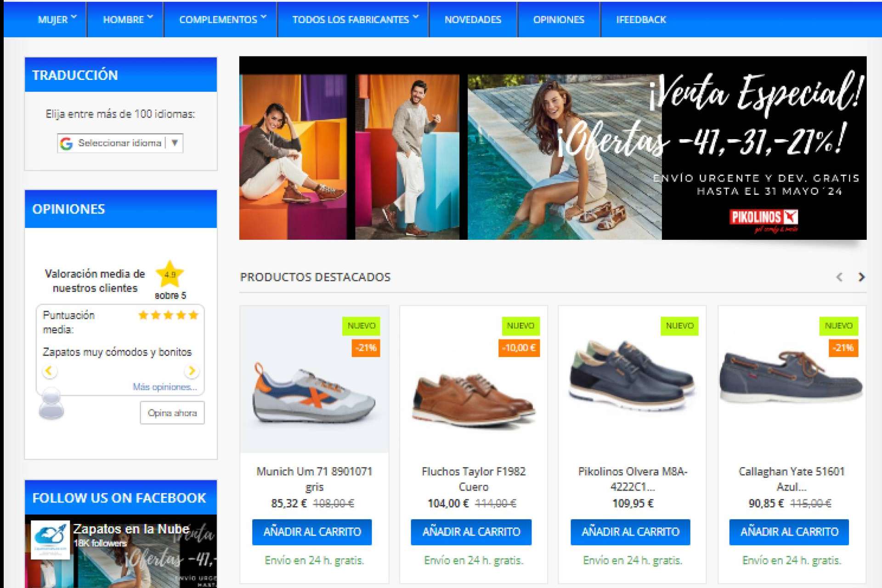Add Munich Um 71 to cart
This screenshot has height=588, width=882.
pyautogui.click(x=312, y=532)
